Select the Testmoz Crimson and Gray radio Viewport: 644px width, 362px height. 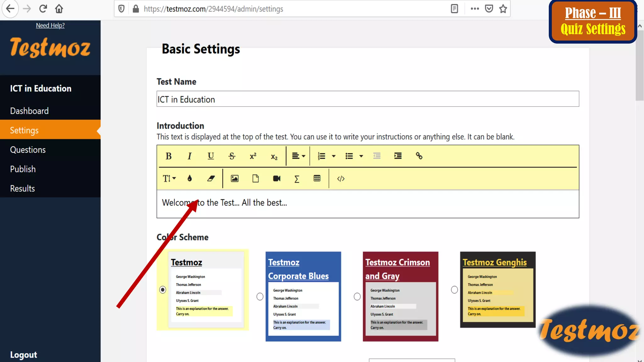tap(357, 296)
